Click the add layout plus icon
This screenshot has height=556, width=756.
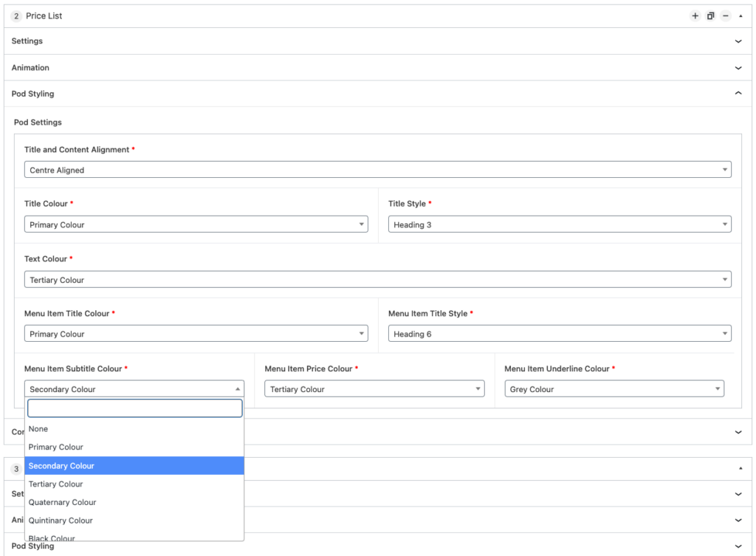click(695, 16)
